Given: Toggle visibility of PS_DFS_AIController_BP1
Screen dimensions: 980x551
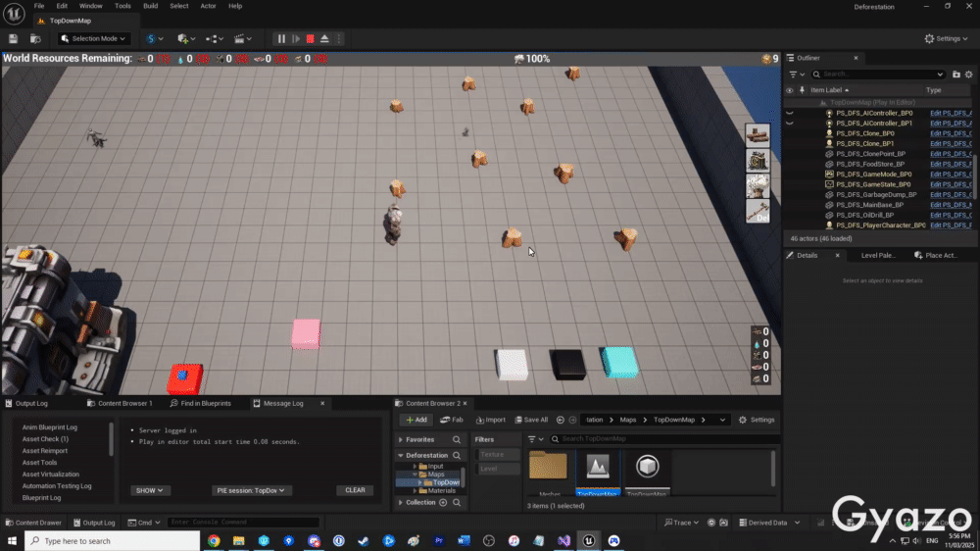Looking at the screenshot, I should [790, 124].
